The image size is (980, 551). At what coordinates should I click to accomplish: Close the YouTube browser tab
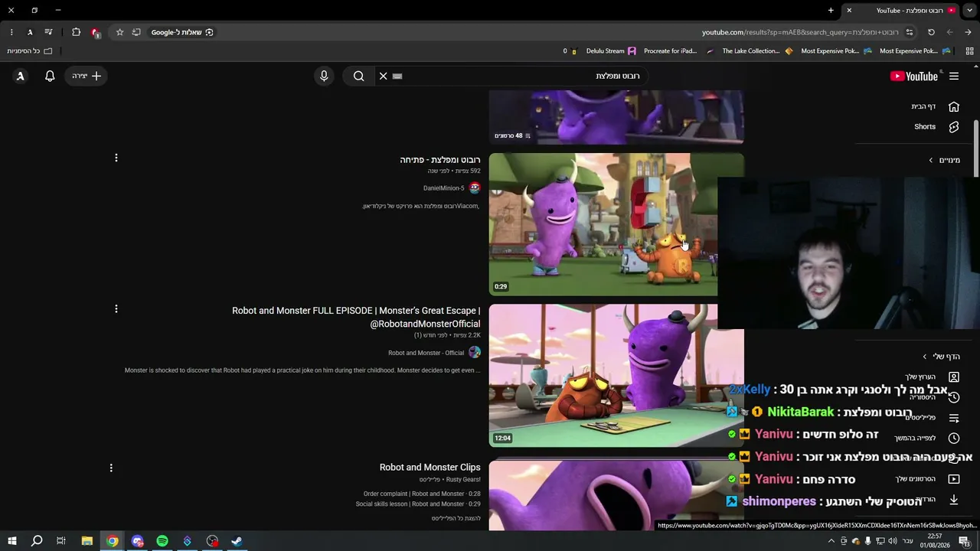[x=849, y=10]
